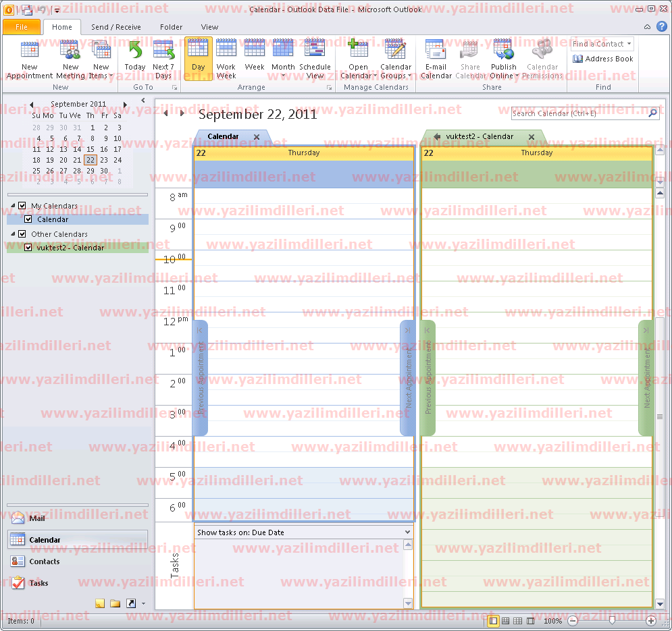Go to Next Appointment in vuktest2 calendar
672x631 pixels.
pos(646,377)
